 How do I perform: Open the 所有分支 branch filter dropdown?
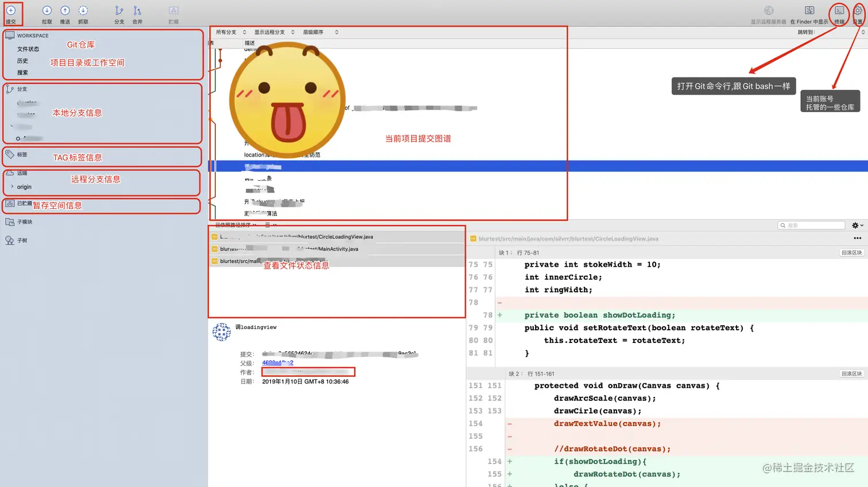coord(231,32)
